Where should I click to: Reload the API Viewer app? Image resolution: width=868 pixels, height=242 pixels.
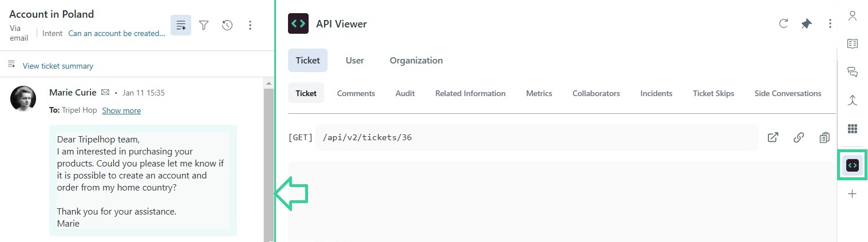(783, 23)
